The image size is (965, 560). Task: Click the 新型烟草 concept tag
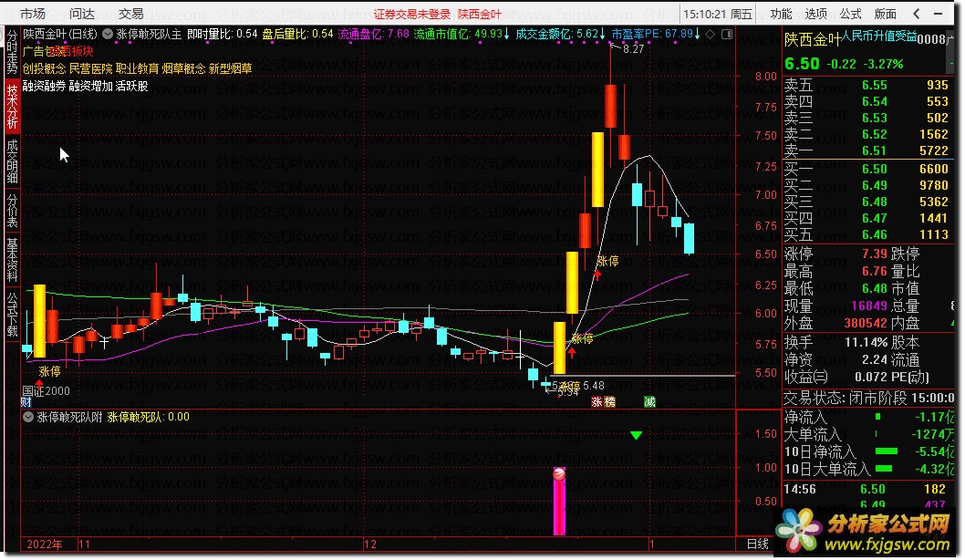[230, 69]
